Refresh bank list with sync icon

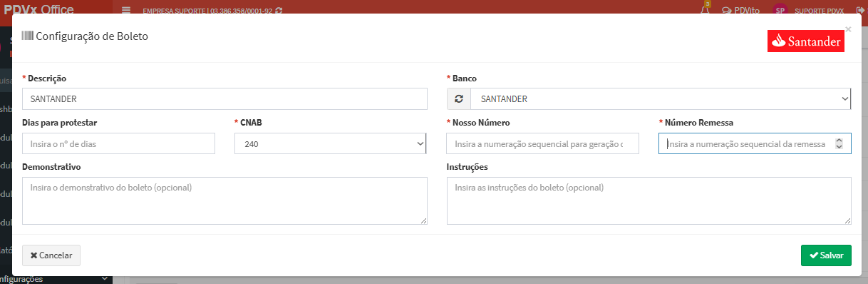click(459, 98)
